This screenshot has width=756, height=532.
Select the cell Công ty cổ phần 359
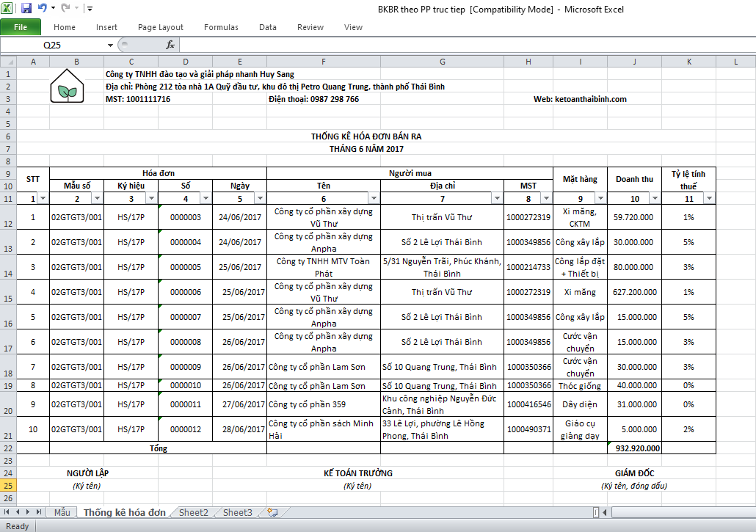324,404
